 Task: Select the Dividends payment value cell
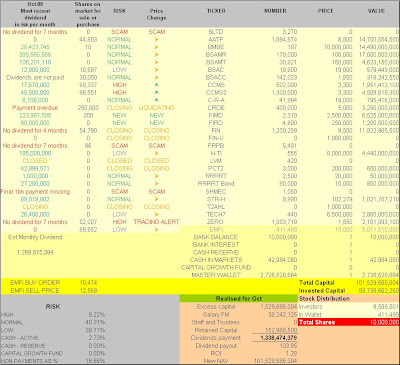[x=275, y=338]
